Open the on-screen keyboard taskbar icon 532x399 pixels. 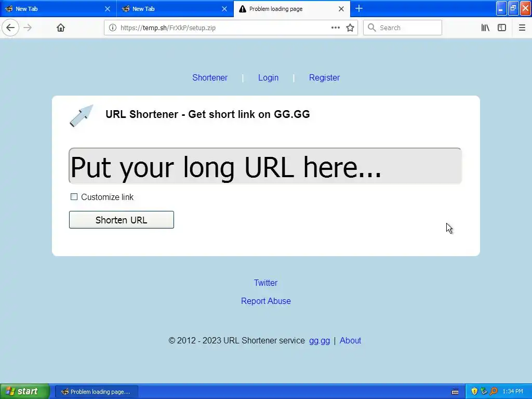455,392
